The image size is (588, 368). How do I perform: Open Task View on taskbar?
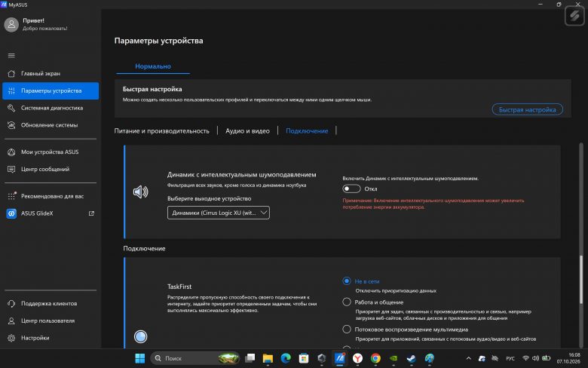[x=250, y=358]
